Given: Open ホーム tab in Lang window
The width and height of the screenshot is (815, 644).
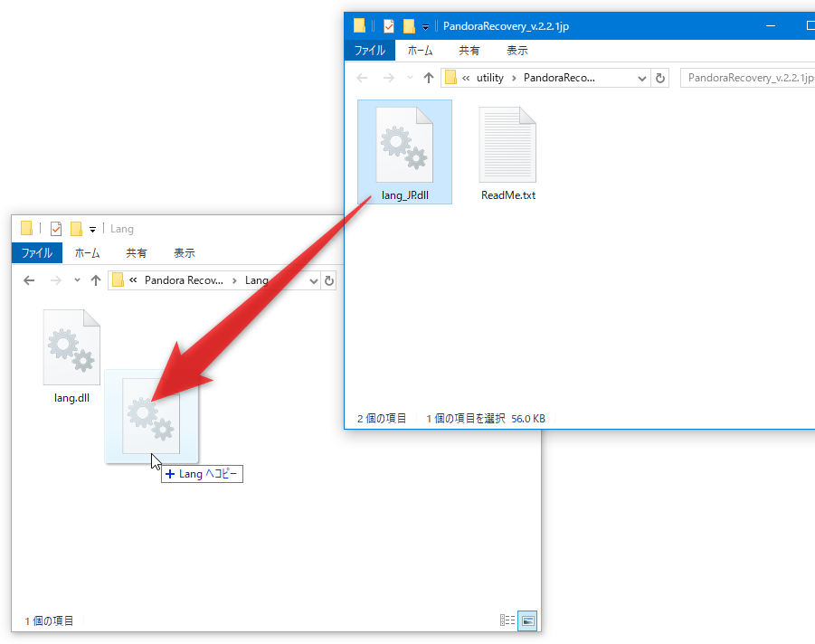Looking at the screenshot, I should [88, 253].
